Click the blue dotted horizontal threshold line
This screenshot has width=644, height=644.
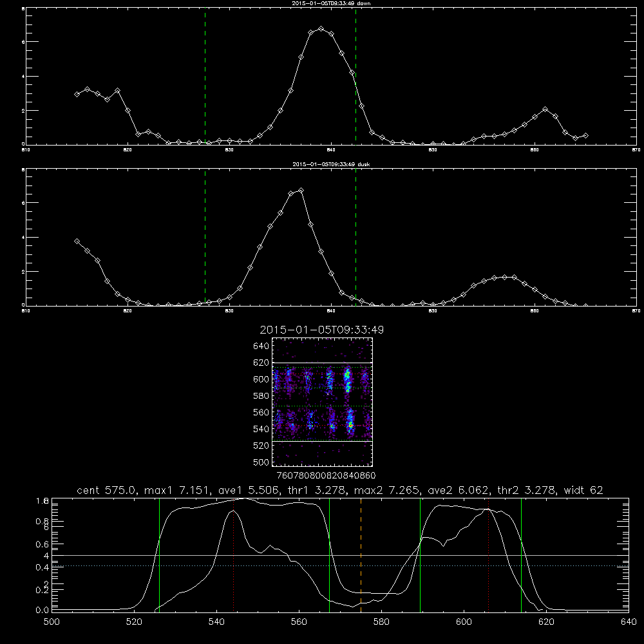340,566
